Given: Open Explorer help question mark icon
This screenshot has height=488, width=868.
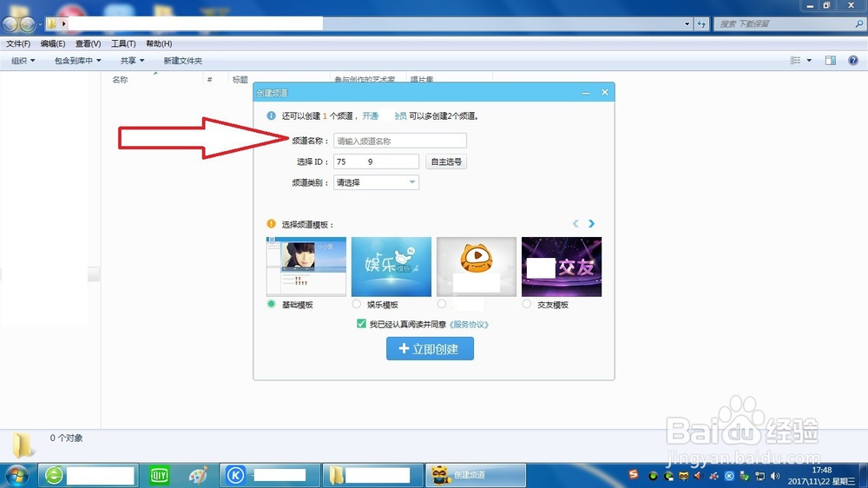Looking at the screenshot, I should pyautogui.click(x=853, y=61).
